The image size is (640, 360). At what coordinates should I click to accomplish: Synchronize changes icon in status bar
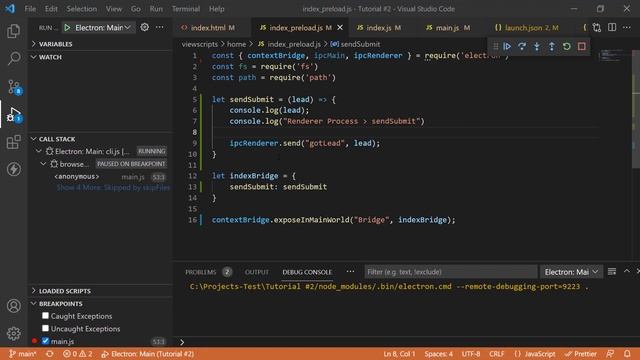point(49,354)
